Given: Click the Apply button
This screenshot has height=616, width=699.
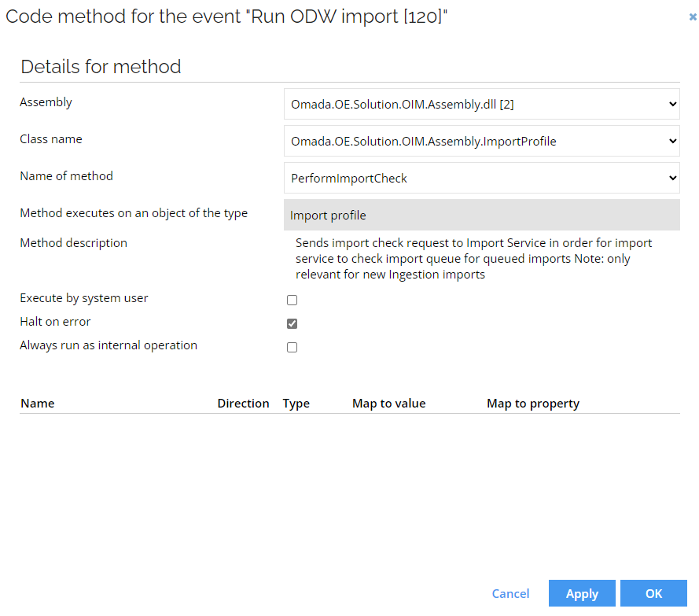Looking at the screenshot, I should click(x=582, y=593).
